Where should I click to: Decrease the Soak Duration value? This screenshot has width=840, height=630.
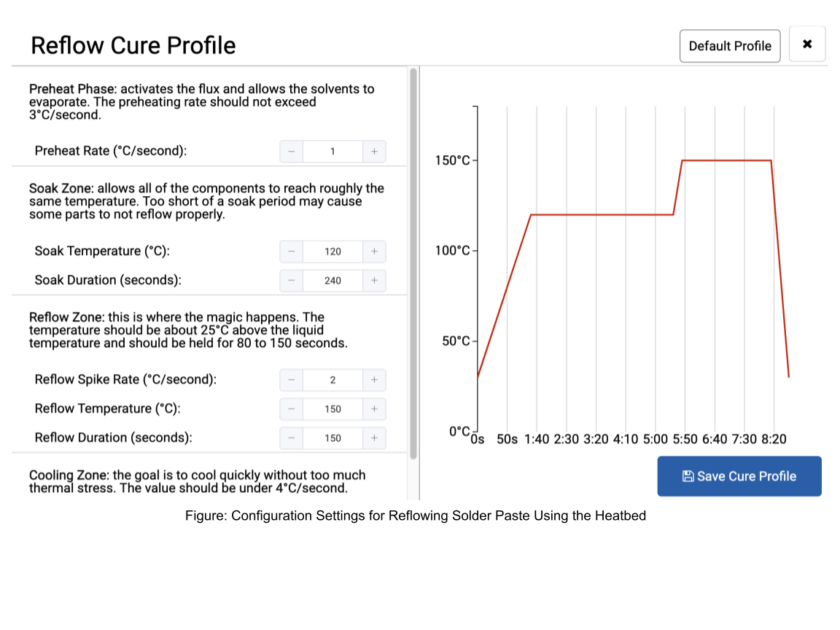point(292,281)
